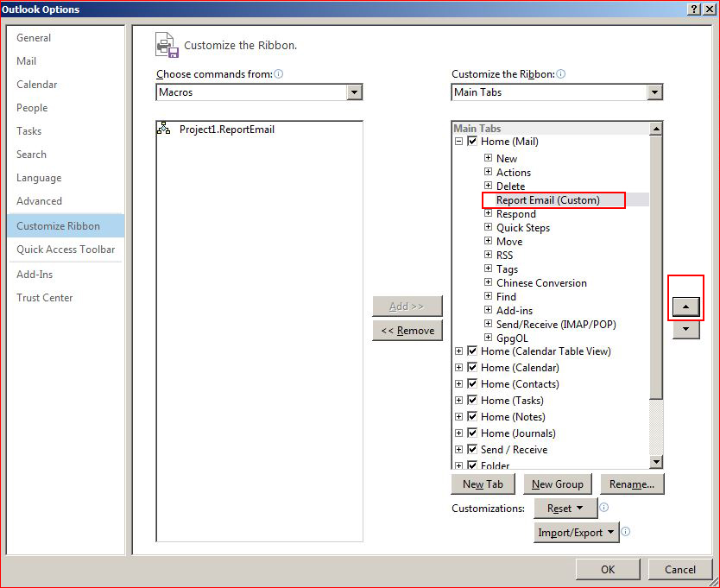
Task: Uncheck the Home (Contacts) checkbox
Action: pyautogui.click(x=472, y=383)
